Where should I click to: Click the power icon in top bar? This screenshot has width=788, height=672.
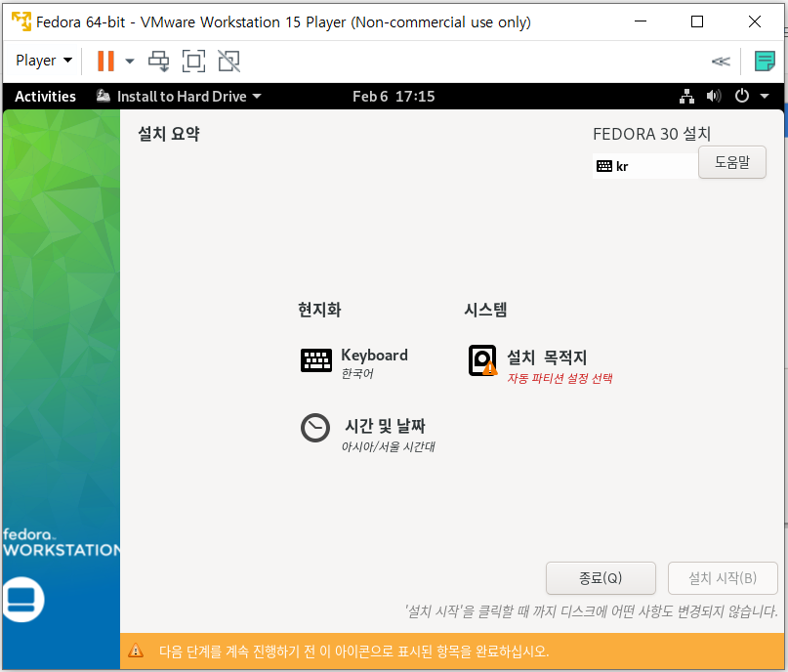coord(742,96)
